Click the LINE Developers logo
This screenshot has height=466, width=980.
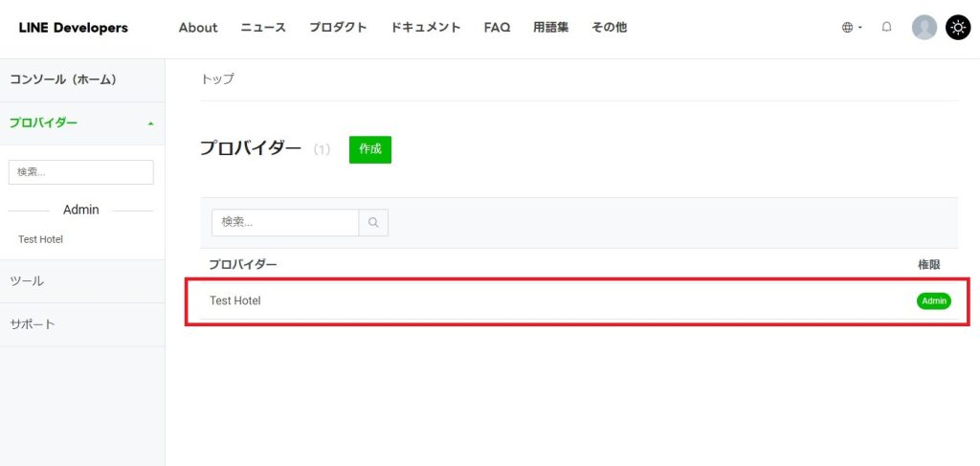point(73,28)
